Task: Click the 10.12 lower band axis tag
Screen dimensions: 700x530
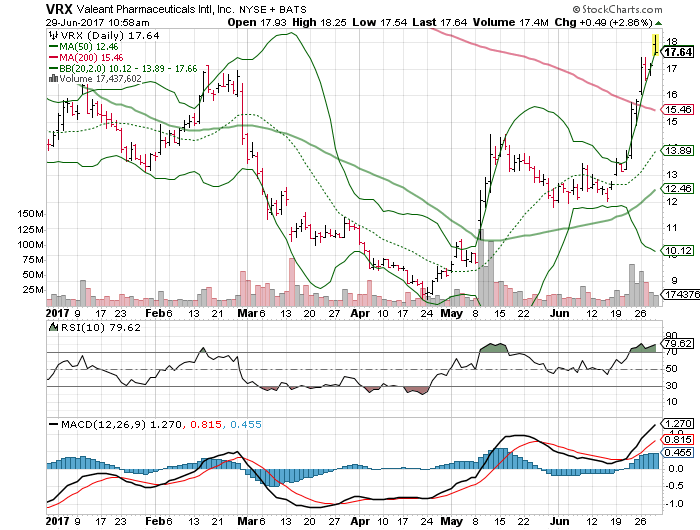Action: [677, 250]
